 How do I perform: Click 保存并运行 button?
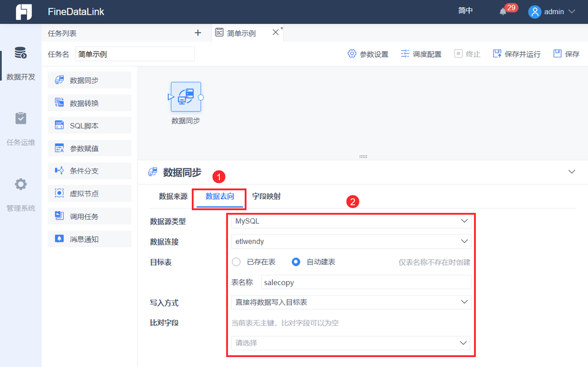pos(517,54)
